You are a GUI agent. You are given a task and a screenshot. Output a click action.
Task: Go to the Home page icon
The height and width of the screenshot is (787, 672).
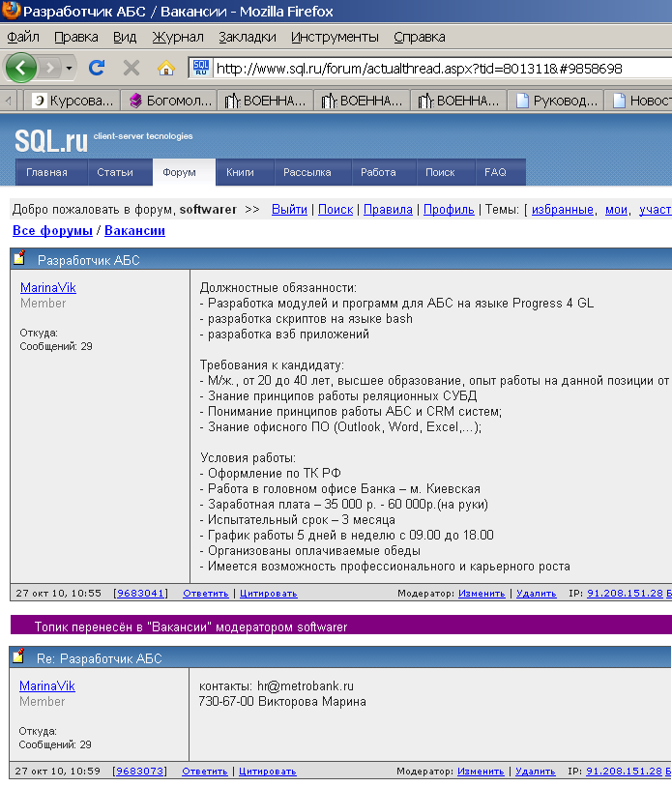[165, 69]
